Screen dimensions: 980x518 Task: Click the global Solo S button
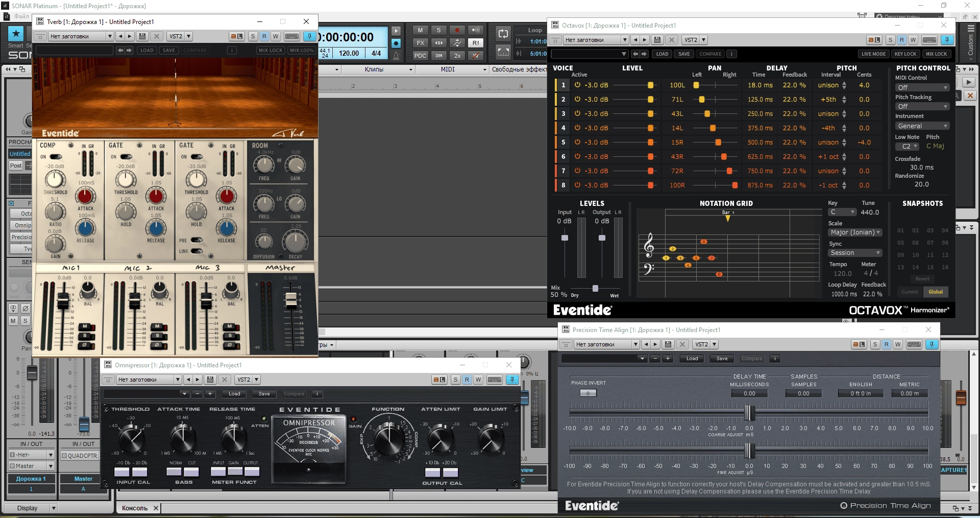tap(438, 30)
